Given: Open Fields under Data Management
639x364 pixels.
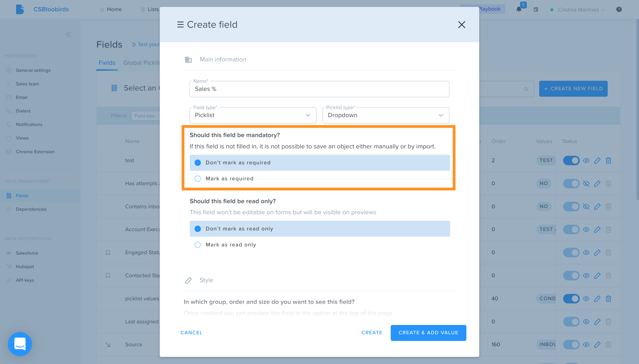Looking at the screenshot, I should click(x=22, y=196).
